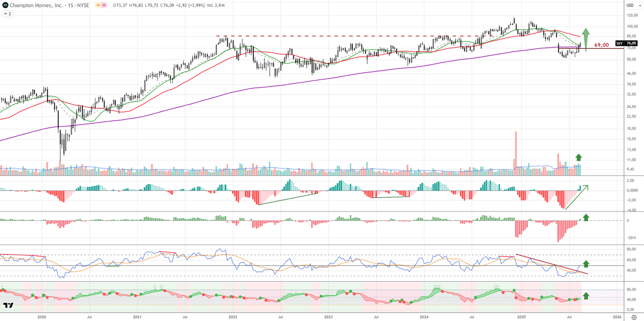The image size is (644, 321).
Task: Collapse the indicator legend with the 2 chevron
Action: pyautogui.click(x=7, y=14)
